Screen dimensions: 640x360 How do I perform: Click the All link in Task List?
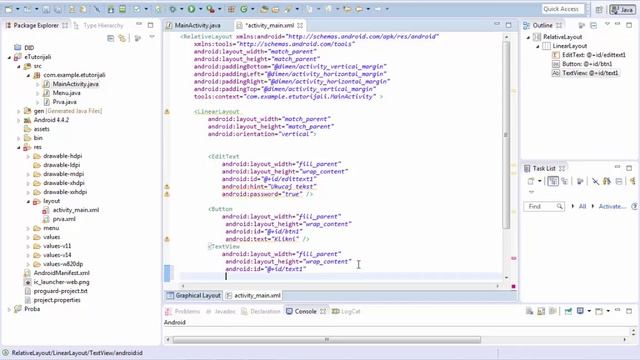point(582,207)
